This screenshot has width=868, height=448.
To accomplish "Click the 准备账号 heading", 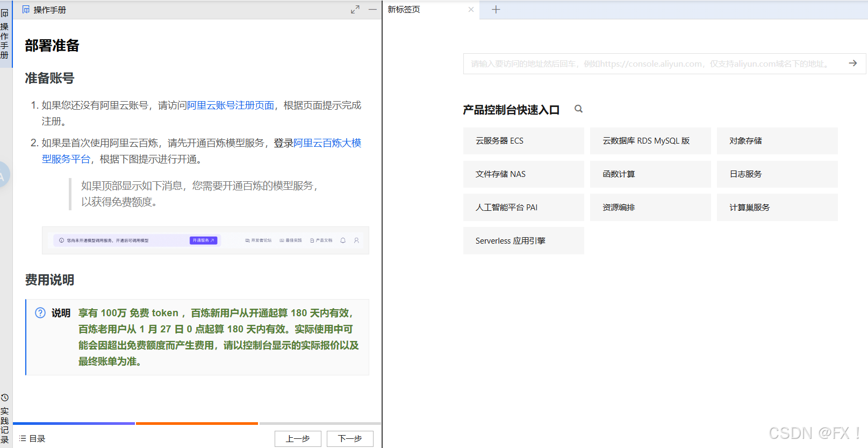I will coord(49,79).
